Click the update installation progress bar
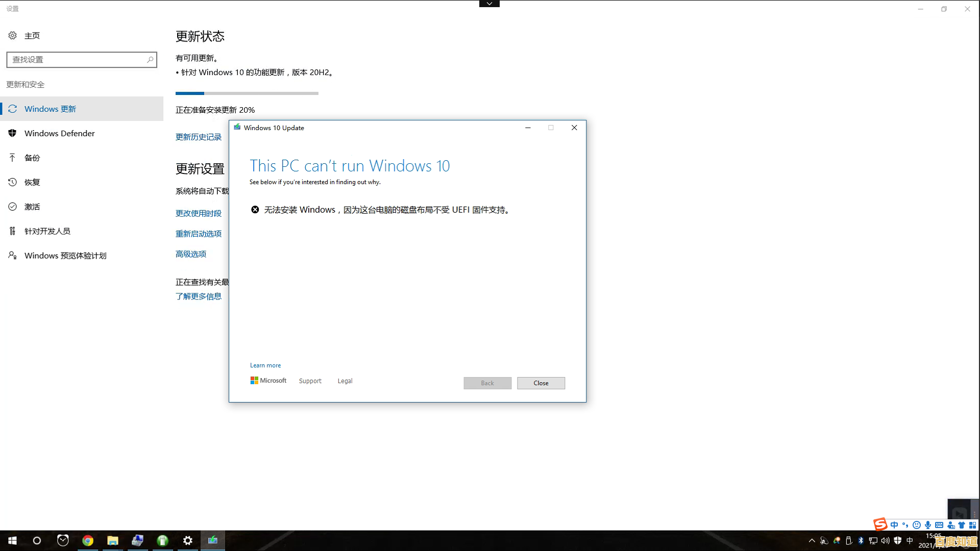The width and height of the screenshot is (980, 551). (x=247, y=93)
